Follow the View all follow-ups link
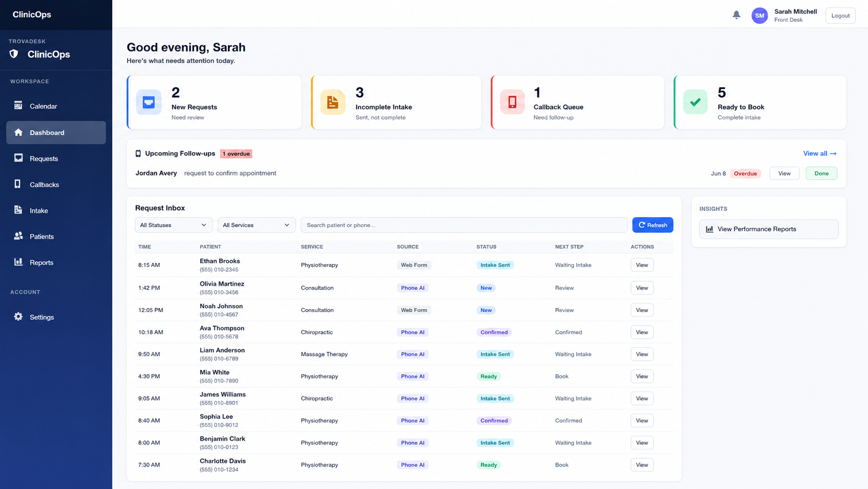Screen dimensions: 868x489 click(x=820, y=153)
